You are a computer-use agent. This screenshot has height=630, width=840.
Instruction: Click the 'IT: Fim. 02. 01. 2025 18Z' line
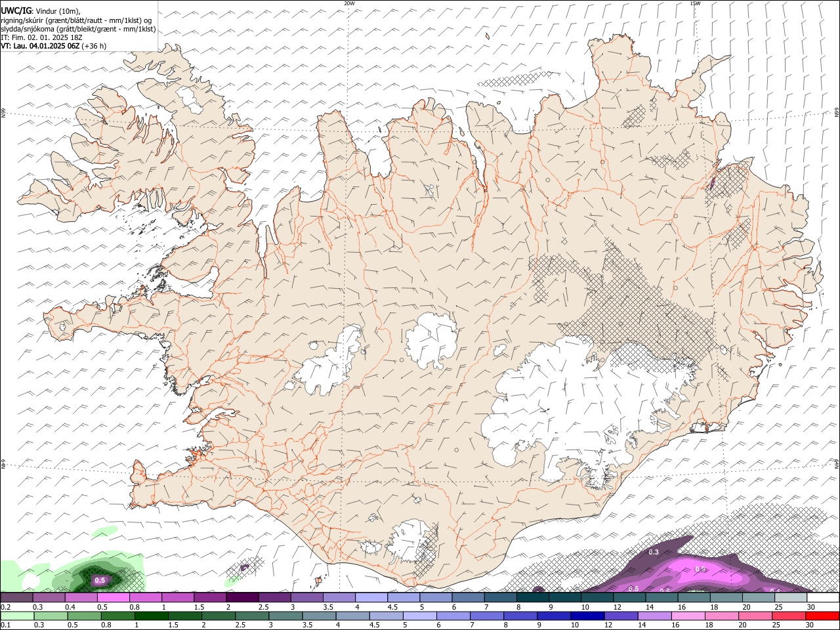point(42,37)
